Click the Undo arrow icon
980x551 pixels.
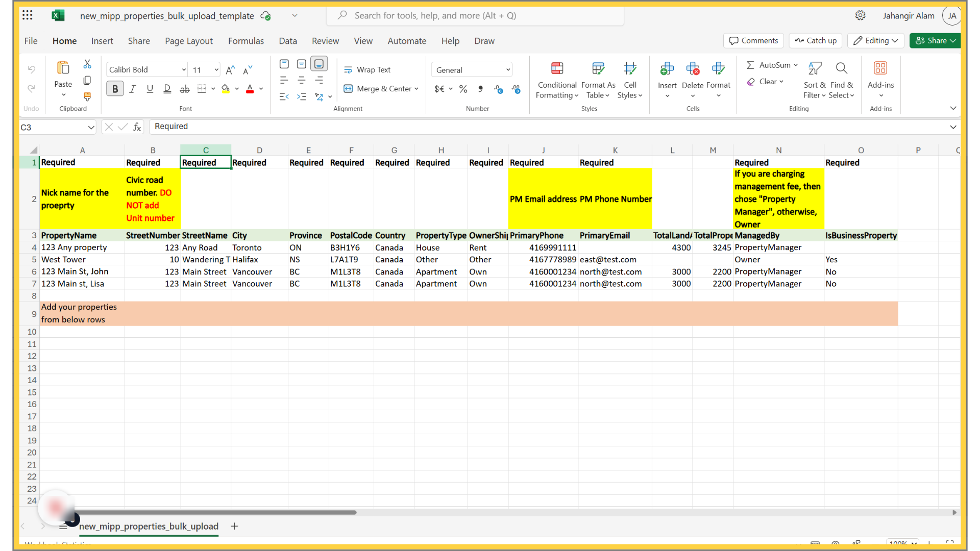[x=31, y=69]
